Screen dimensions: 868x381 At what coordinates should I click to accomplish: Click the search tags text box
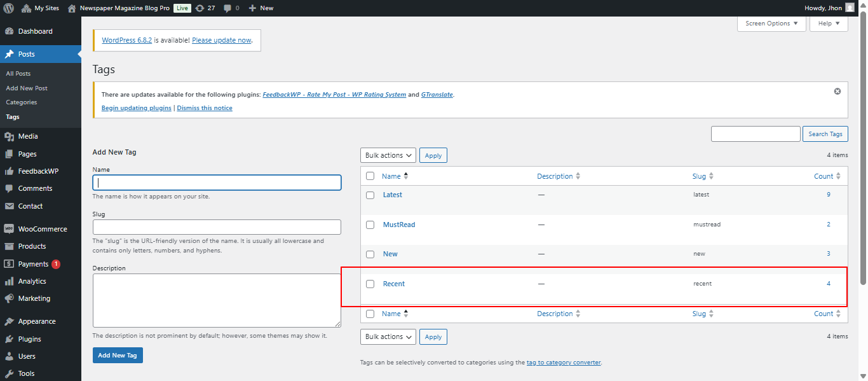coord(756,134)
